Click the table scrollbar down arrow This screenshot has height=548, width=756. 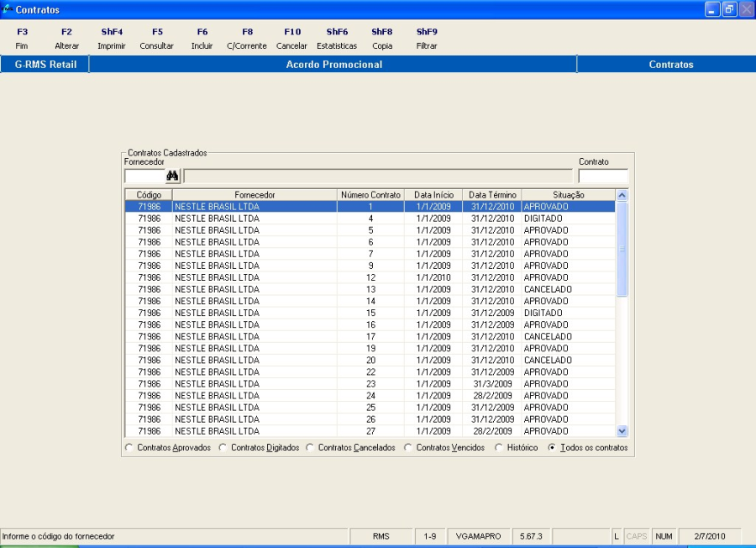622,431
